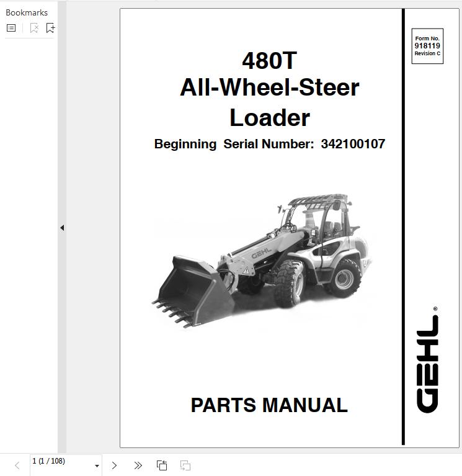
Task: Click the delete bookmark icon
Action: 34,28
